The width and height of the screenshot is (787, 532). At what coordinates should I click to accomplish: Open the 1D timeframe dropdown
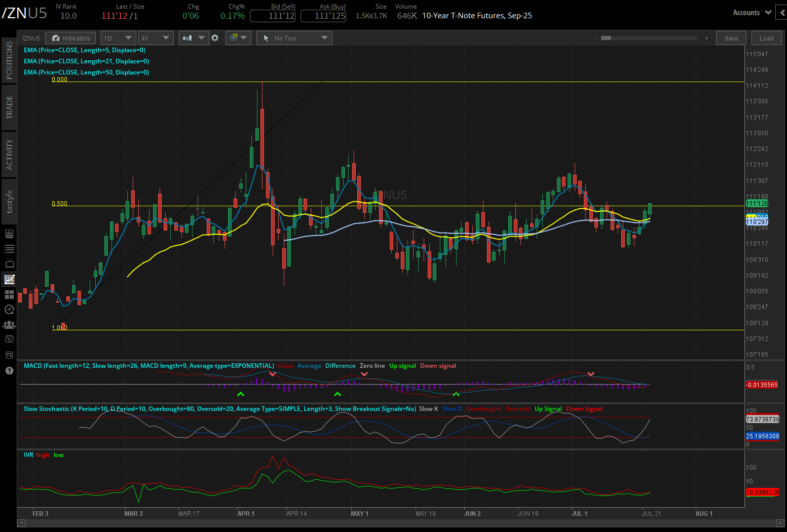click(118, 37)
